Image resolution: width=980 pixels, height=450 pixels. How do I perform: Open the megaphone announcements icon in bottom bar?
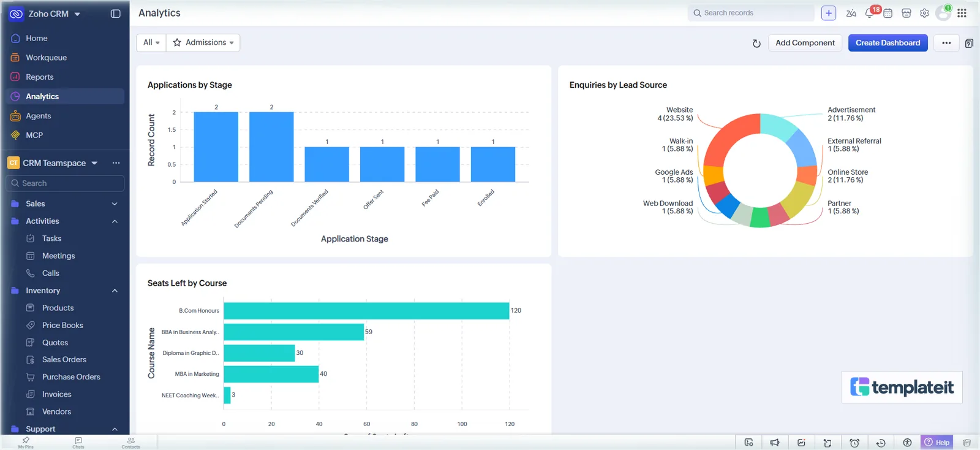(x=775, y=443)
